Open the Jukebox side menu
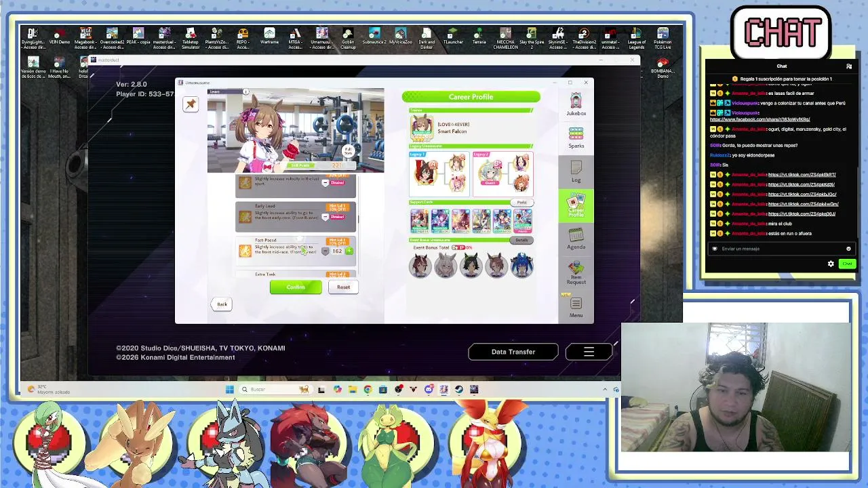 pyautogui.click(x=576, y=105)
